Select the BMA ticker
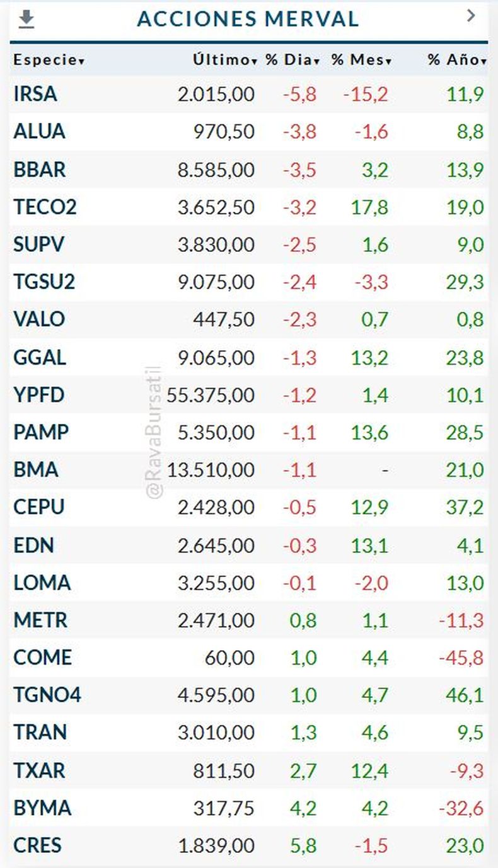The image size is (498, 868). click(x=36, y=470)
